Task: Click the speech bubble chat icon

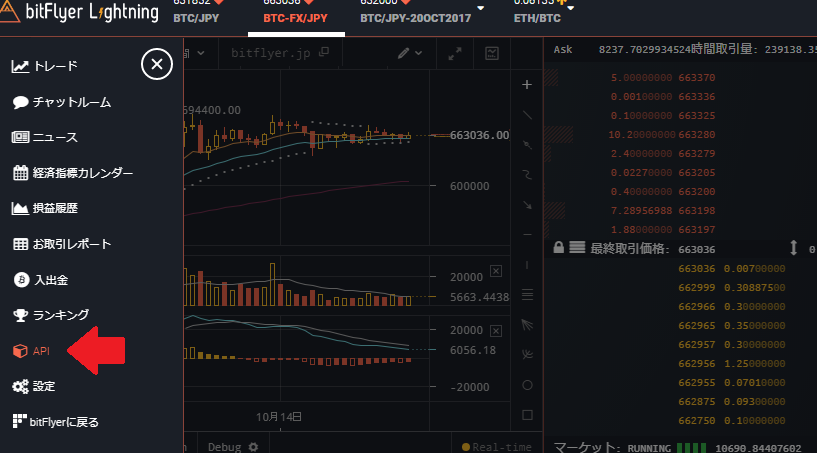Action: tap(20, 102)
